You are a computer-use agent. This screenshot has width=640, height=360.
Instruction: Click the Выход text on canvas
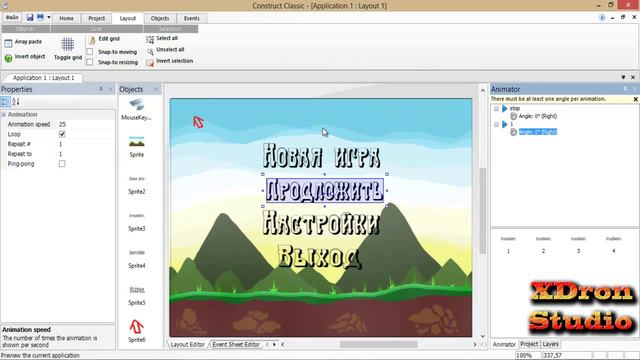coord(320,256)
